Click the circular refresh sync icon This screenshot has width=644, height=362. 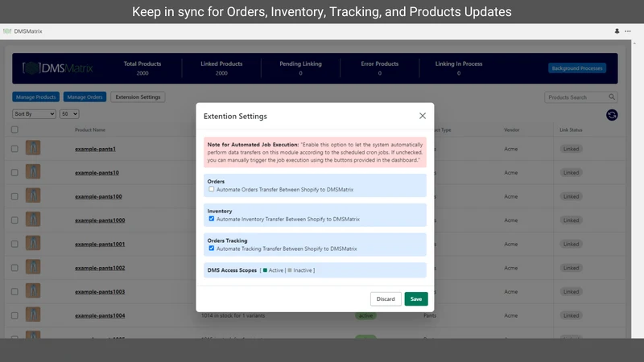pos(612,115)
